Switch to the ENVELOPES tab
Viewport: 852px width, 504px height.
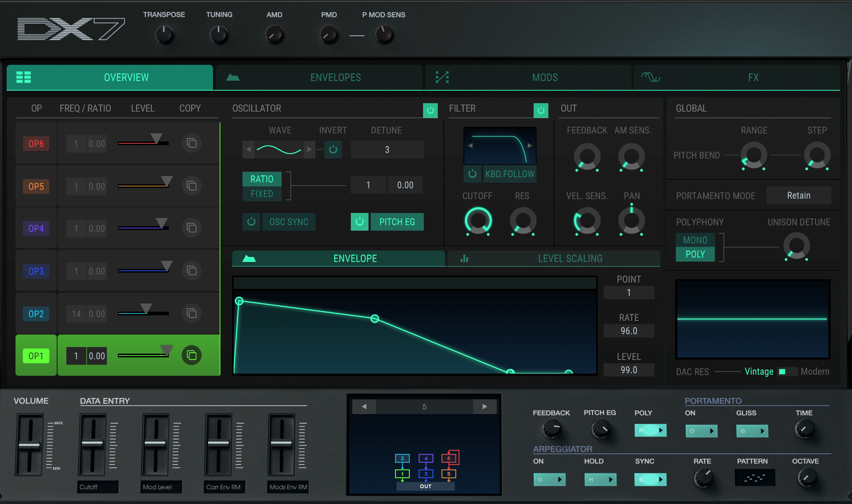(335, 77)
